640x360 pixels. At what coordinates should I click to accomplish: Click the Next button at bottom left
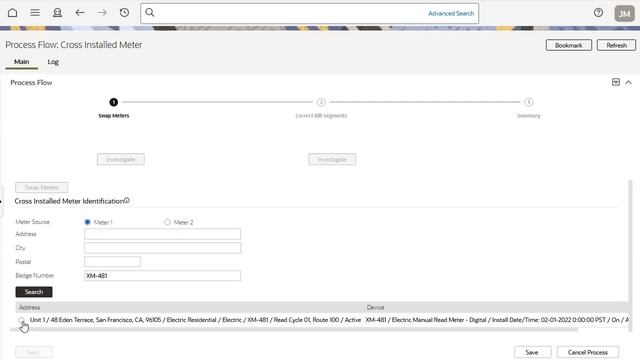click(x=33, y=352)
